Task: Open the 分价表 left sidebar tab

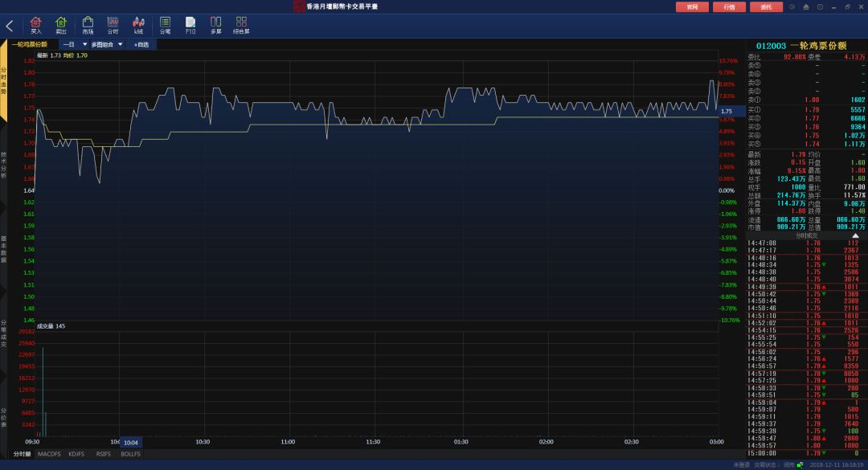Action: pyautogui.click(x=3, y=418)
